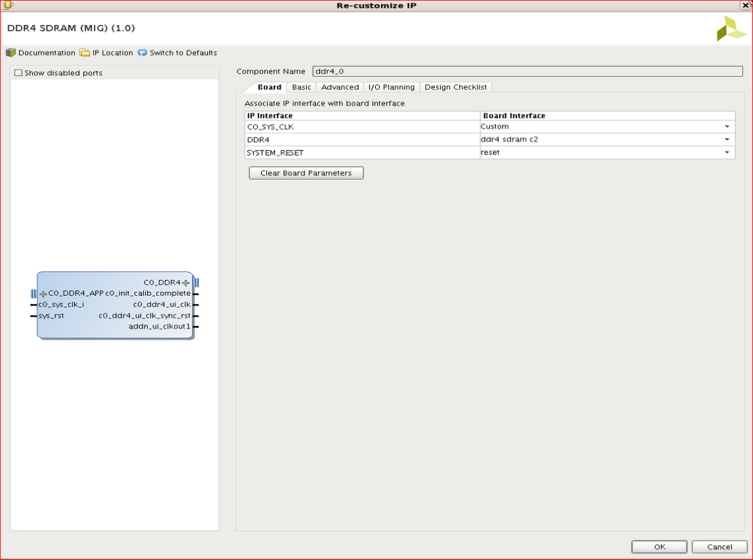Switch to the Basic tab

click(x=301, y=87)
